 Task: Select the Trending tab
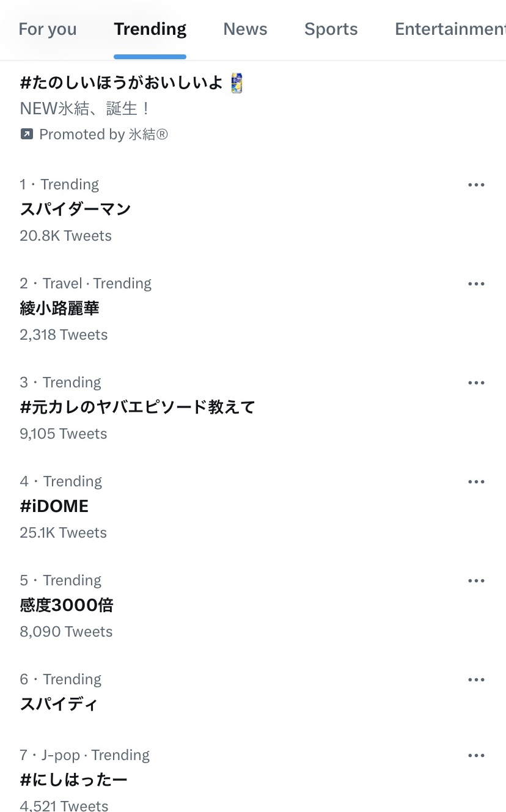click(x=150, y=29)
